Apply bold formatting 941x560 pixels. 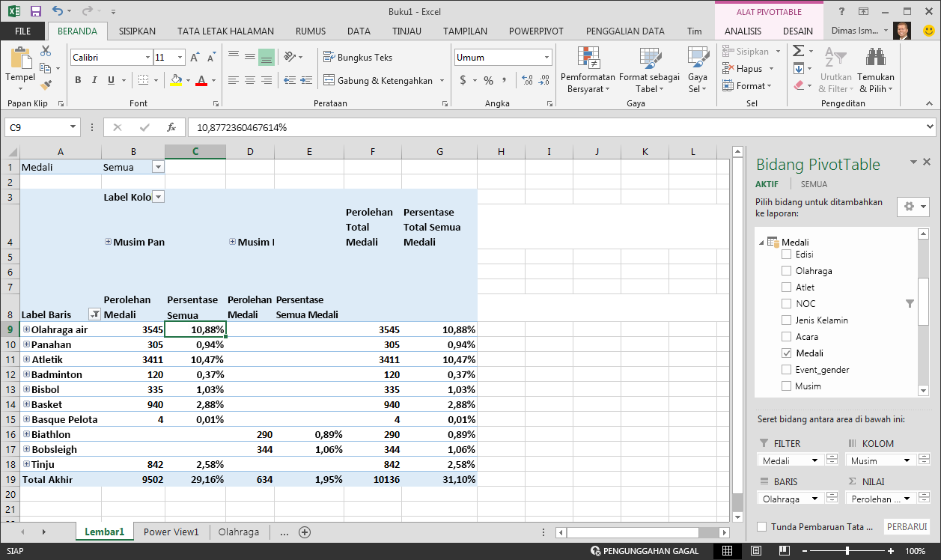[x=78, y=80]
